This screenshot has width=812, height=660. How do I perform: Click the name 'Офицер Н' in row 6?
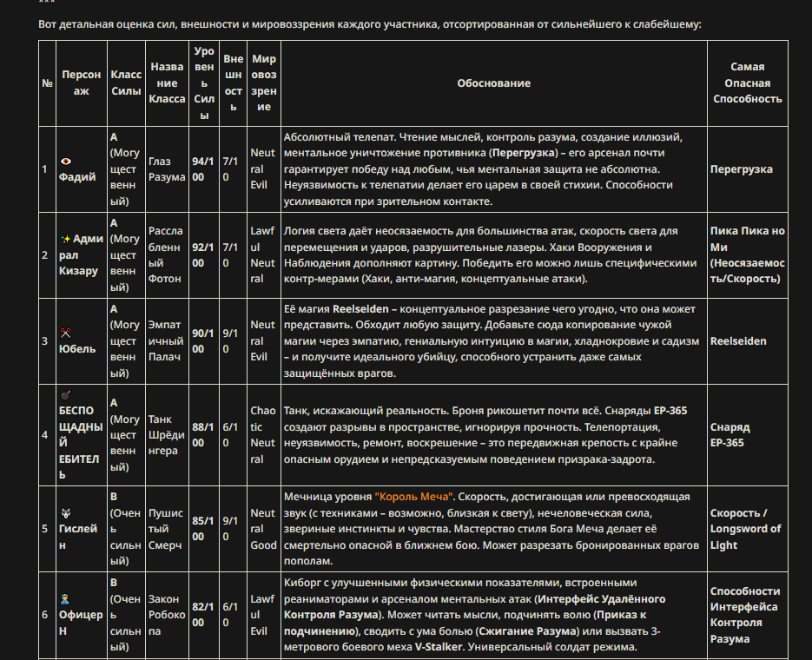[x=80, y=623]
